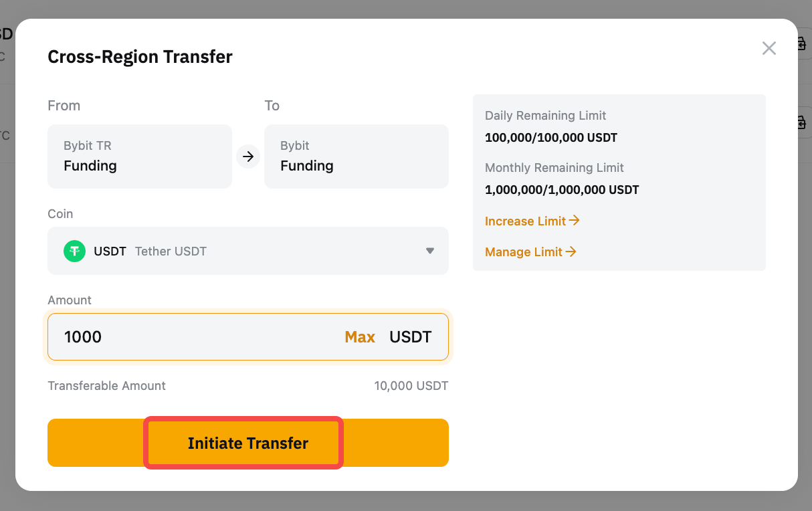Click the Daily Remaining Limit value
This screenshot has width=812, height=511.
point(550,138)
